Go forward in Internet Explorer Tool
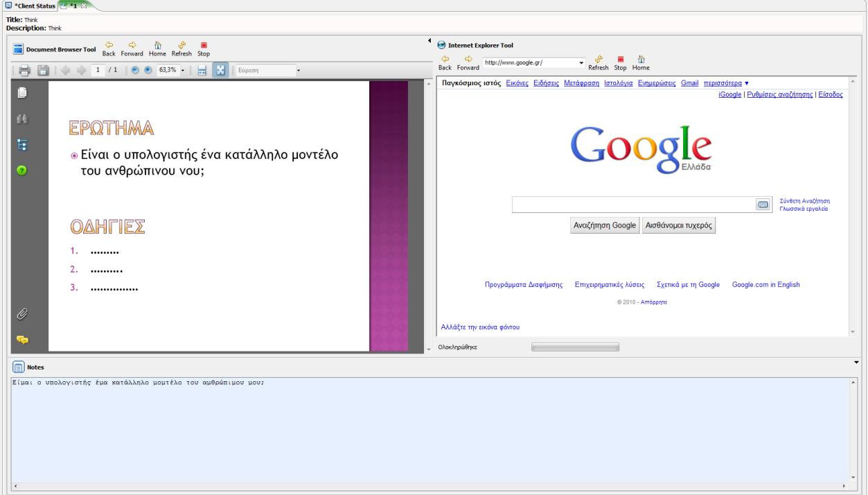 coord(468,64)
